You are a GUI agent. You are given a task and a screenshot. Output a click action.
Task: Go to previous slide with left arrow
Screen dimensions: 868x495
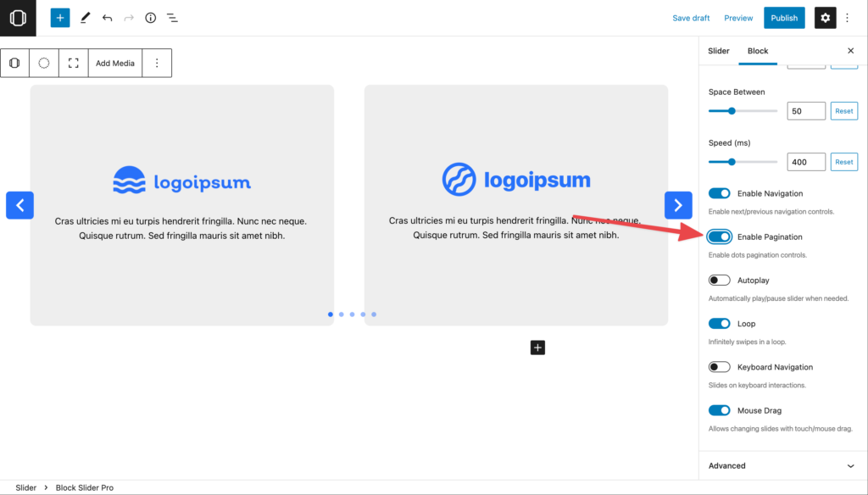pyautogui.click(x=19, y=205)
